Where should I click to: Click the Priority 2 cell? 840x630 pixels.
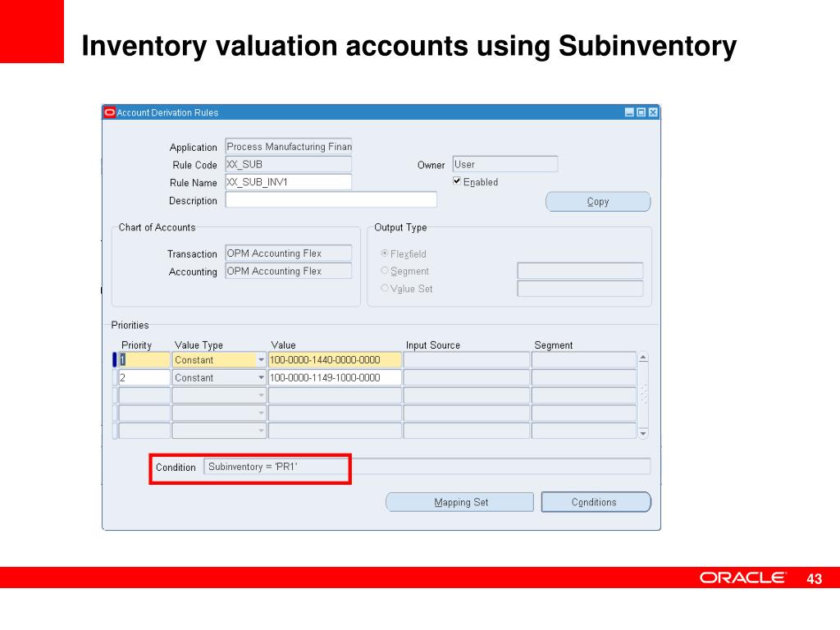pyautogui.click(x=144, y=377)
